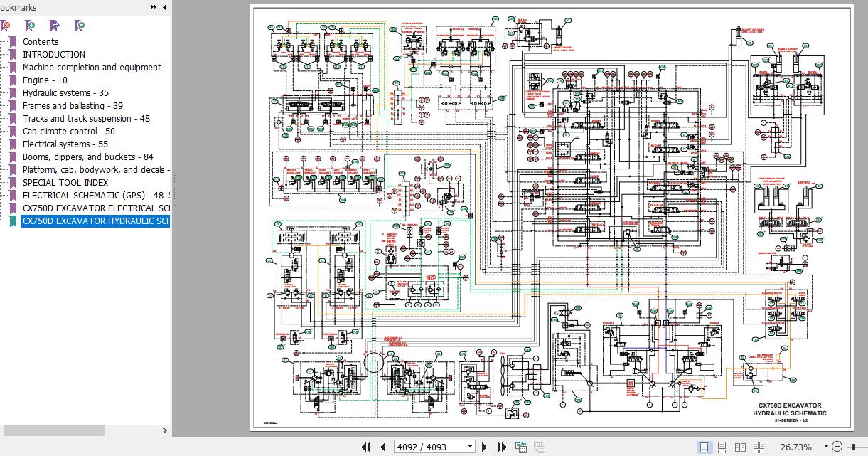
Task: Go to the first page
Action: pos(366,447)
